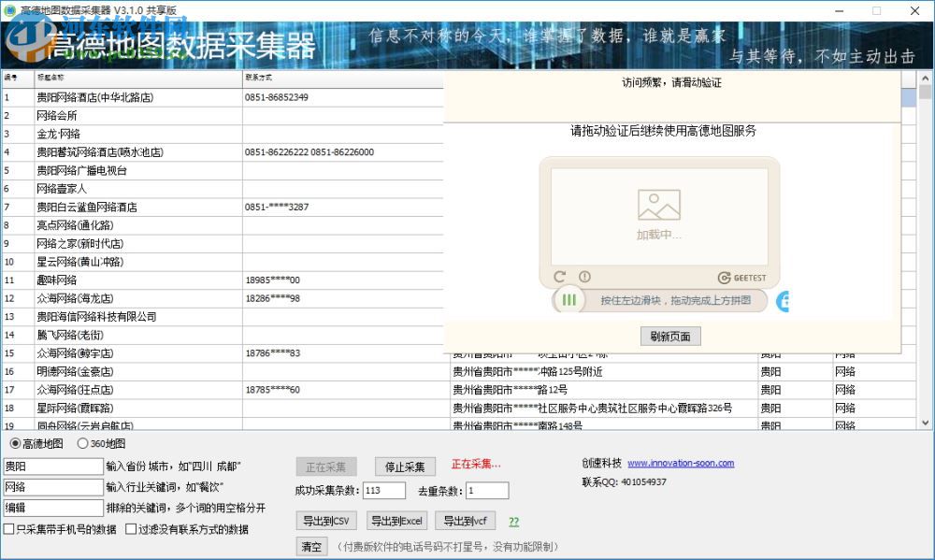
Task: Export data with the 导出到CSV button
Action: pos(325,521)
